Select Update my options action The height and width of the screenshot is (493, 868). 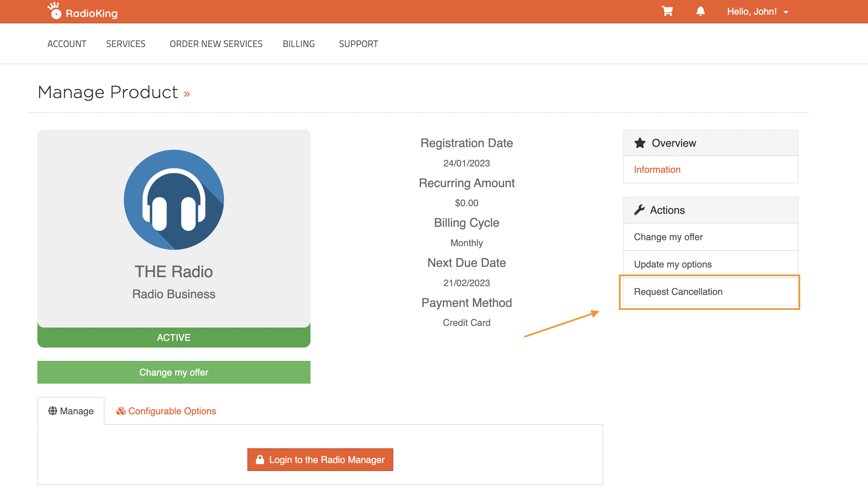point(710,264)
